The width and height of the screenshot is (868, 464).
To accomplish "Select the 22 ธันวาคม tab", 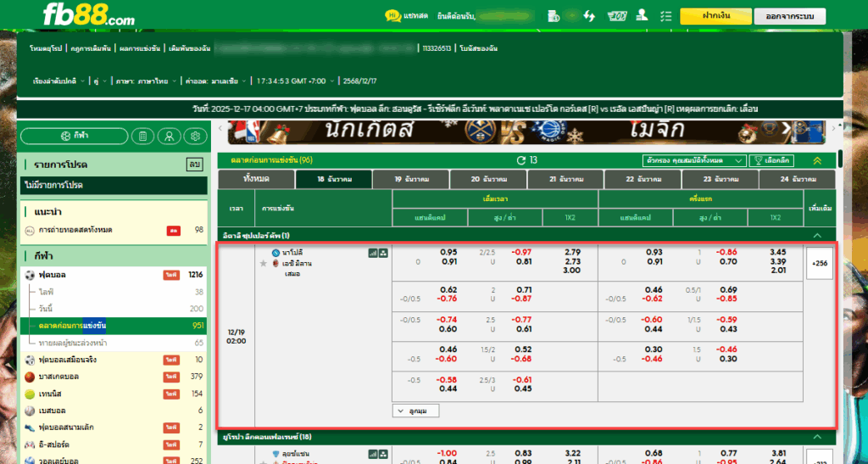I will point(643,179).
